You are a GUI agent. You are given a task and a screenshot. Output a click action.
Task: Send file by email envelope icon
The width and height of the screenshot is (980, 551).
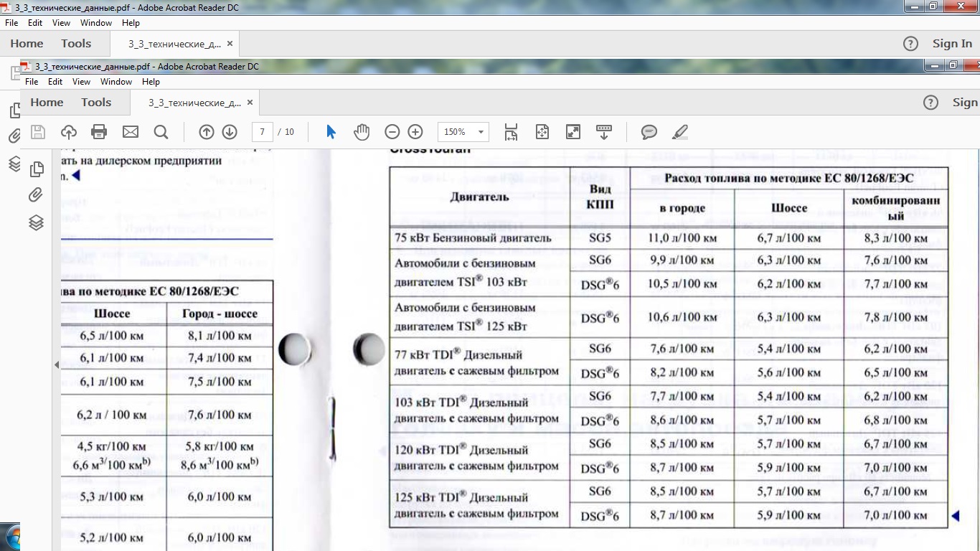point(130,132)
